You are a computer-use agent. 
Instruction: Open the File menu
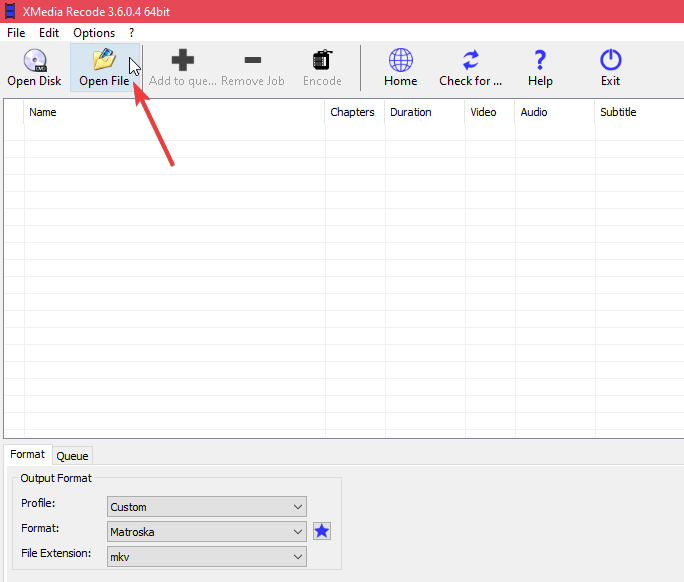[16, 33]
